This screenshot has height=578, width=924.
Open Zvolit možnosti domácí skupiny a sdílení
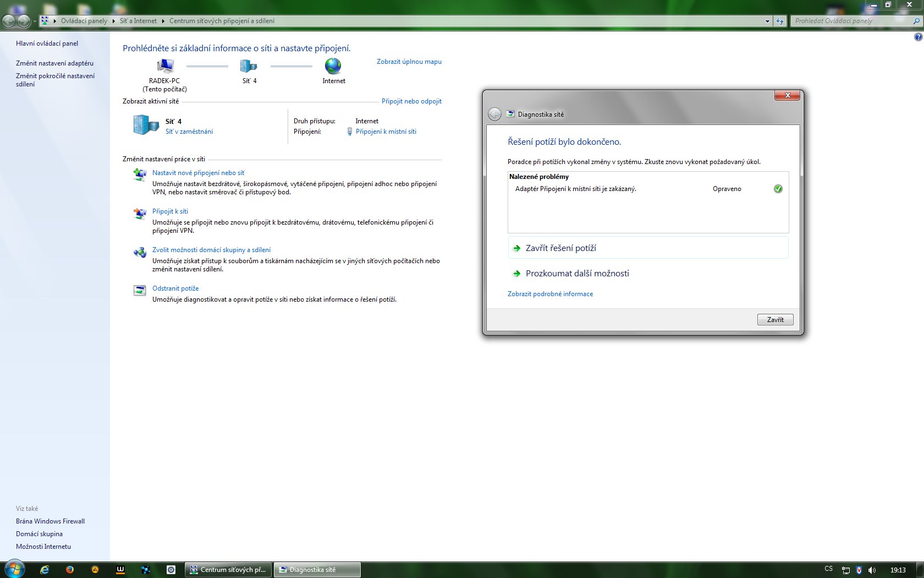[x=211, y=250]
